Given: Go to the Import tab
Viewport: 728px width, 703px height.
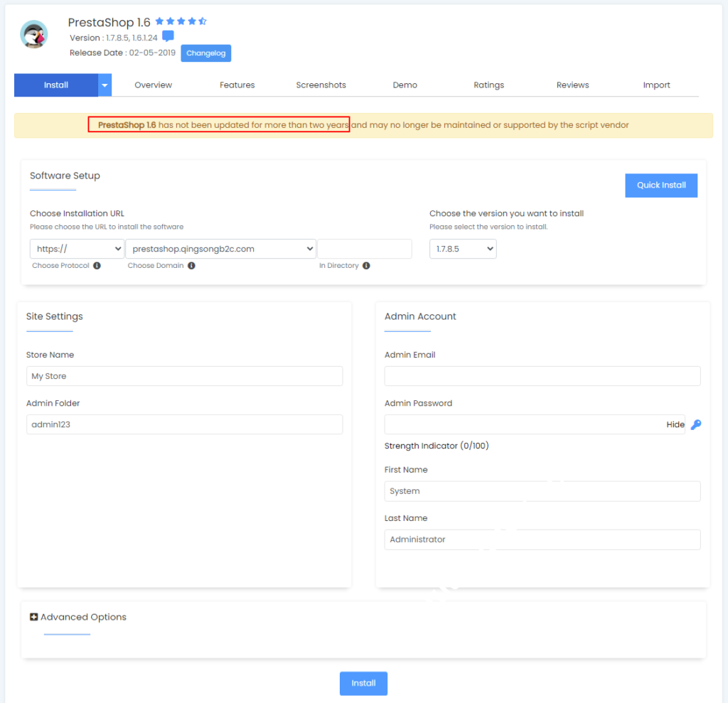Looking at the screenshot, I should click(656, 85).
